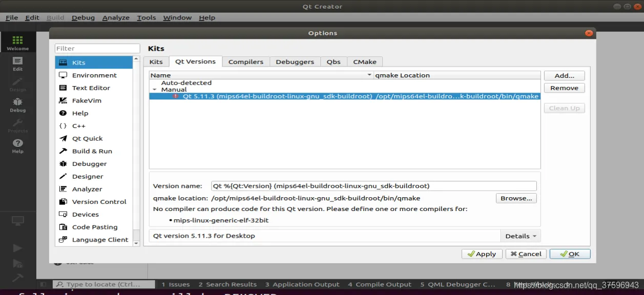Switch to the CMake tab
Screen dimensions: 644x295
(x=365, y=62)
